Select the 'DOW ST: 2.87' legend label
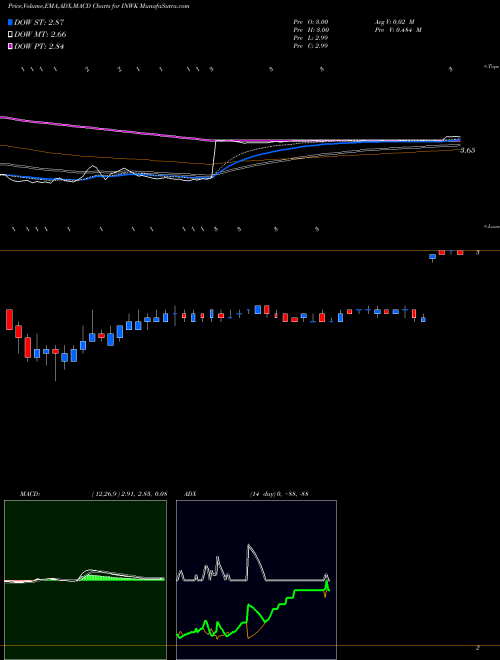This screenshot has height=660, width=500. coord(39,22)
